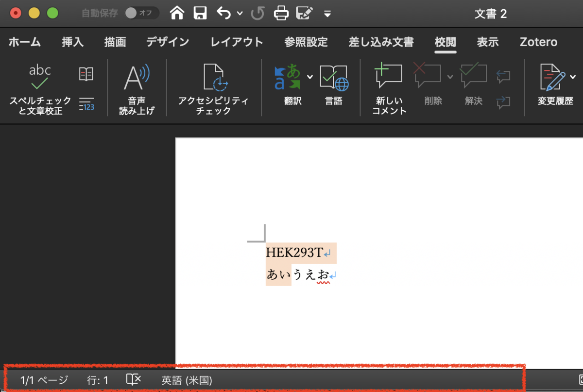The height and width of the screenshot is (392, 583).
Task: Print the document with printer icon
Action: coord(281,13)
